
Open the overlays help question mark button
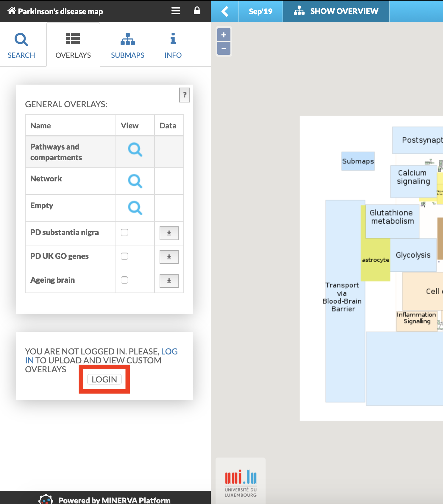click(185, 95)
